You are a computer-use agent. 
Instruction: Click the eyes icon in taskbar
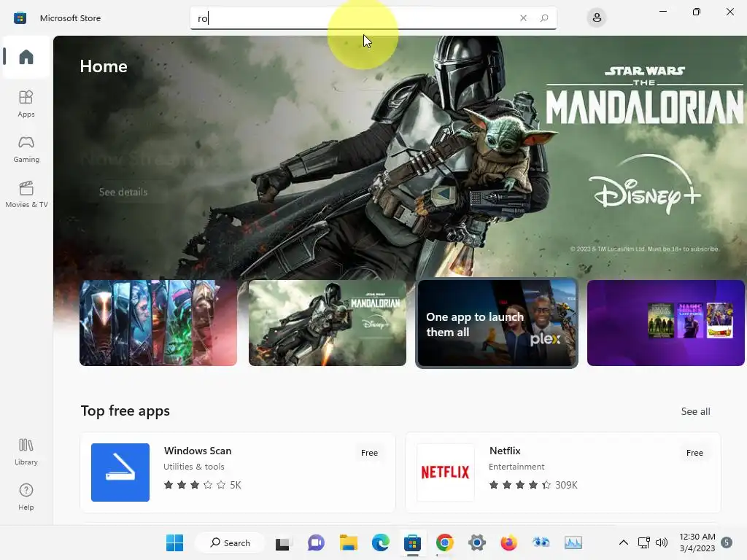click(x=541, y=542)
